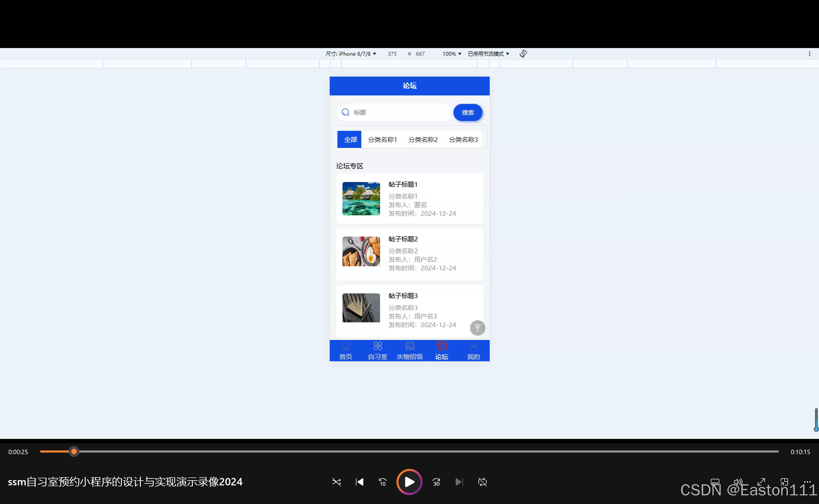819x504 pixels.
Task: Click the video progress slider
Action: [74, 452]
